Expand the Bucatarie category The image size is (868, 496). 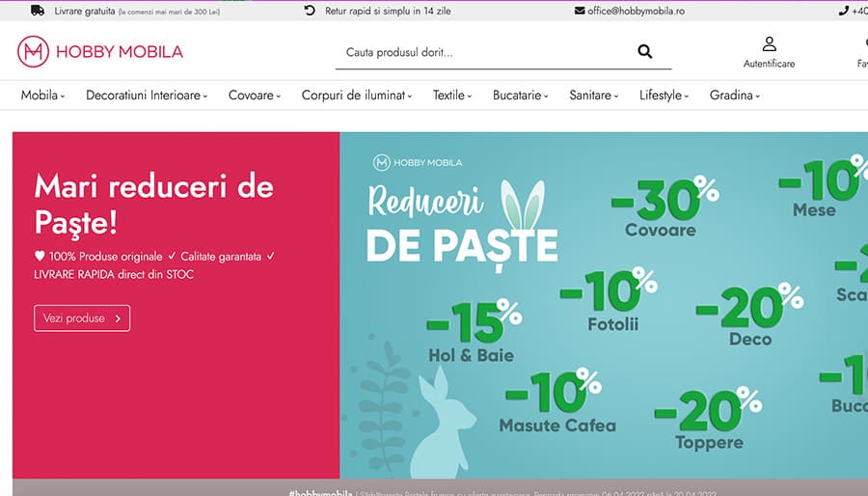(521, 96)
